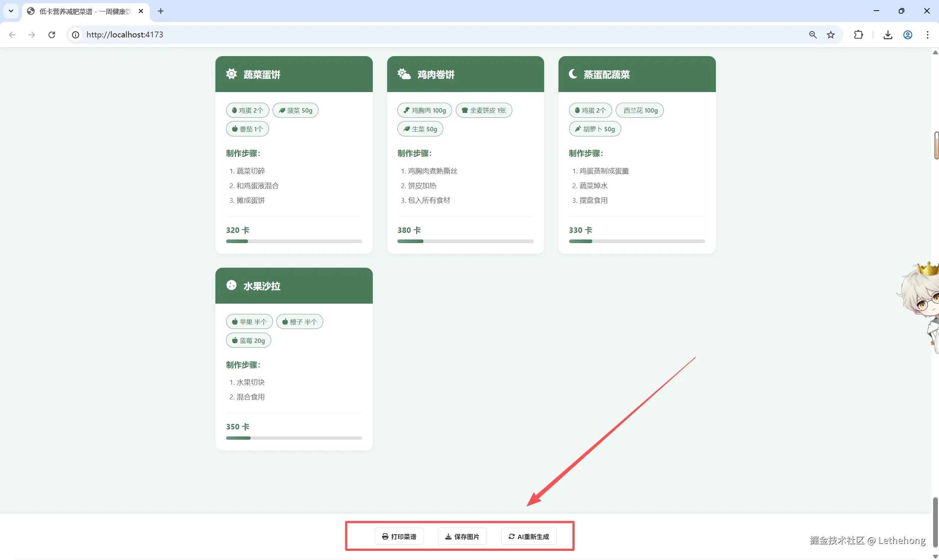Click the moon icon on 蒸蛋配蔬菜 card
Viewport: 939px width, 560px height.
coord(573,74)
